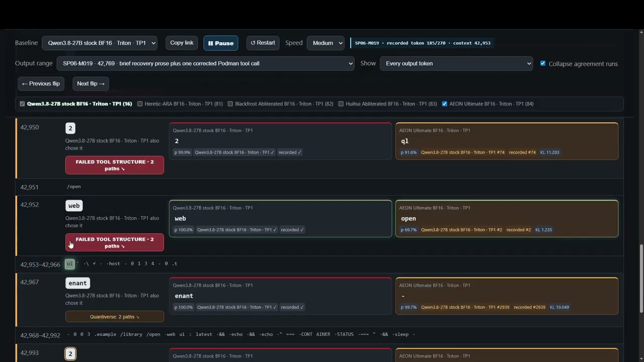Toggle Collapse agreement runs checkbox
Screen dimensions: 644x362
(542, 63)
